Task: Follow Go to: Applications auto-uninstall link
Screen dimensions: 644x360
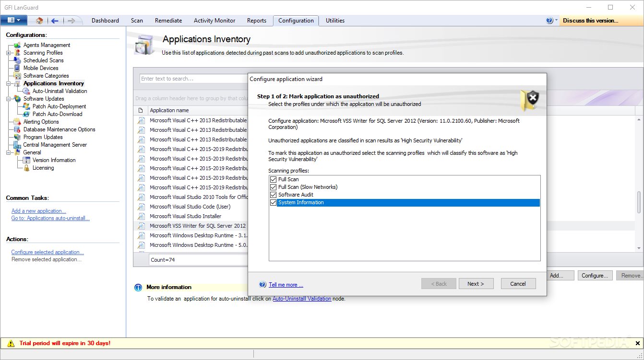Action: coord(50,218)
